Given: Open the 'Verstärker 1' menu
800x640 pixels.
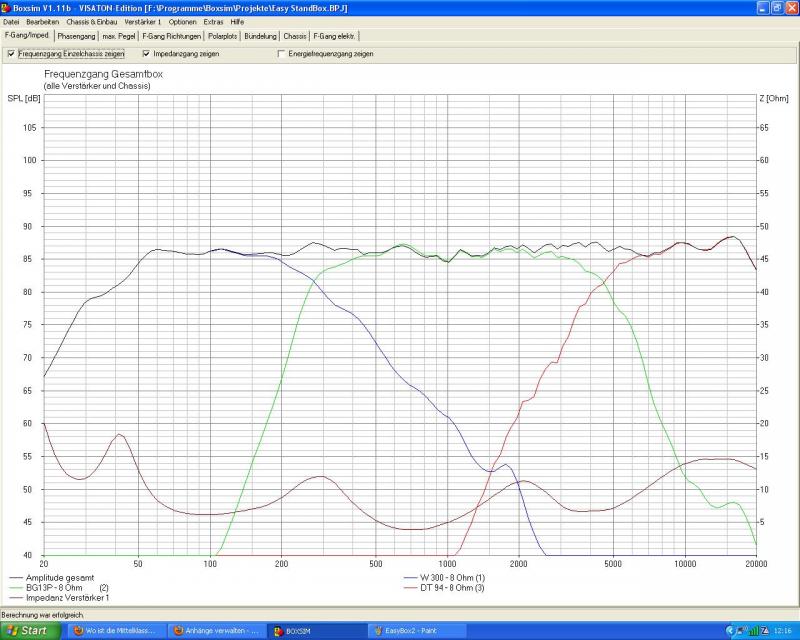Looking at the screenshot, I should pos(143,21).
